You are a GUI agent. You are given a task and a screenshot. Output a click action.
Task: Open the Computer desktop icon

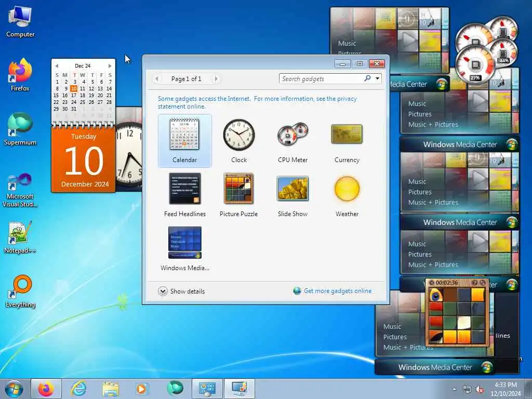point(20,21)
